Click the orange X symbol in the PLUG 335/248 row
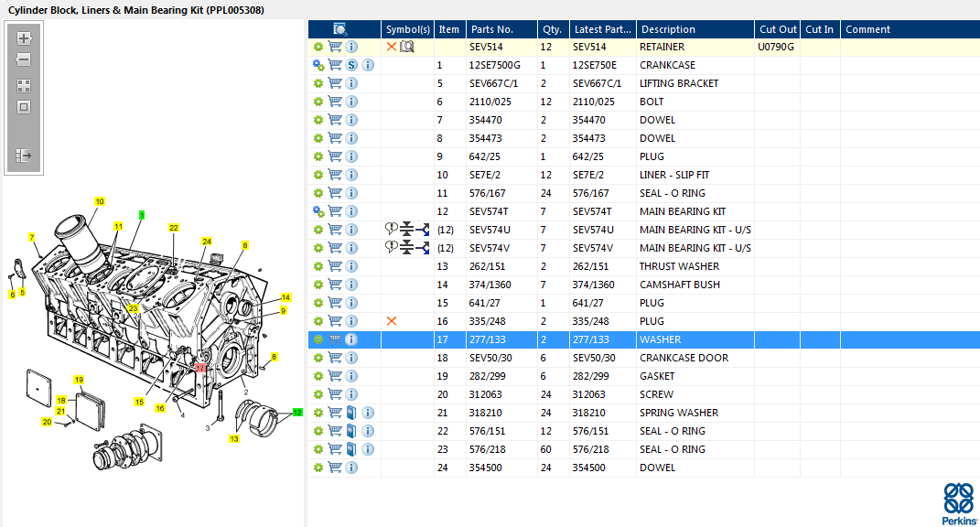980x527 pixels. click(392, 321)
